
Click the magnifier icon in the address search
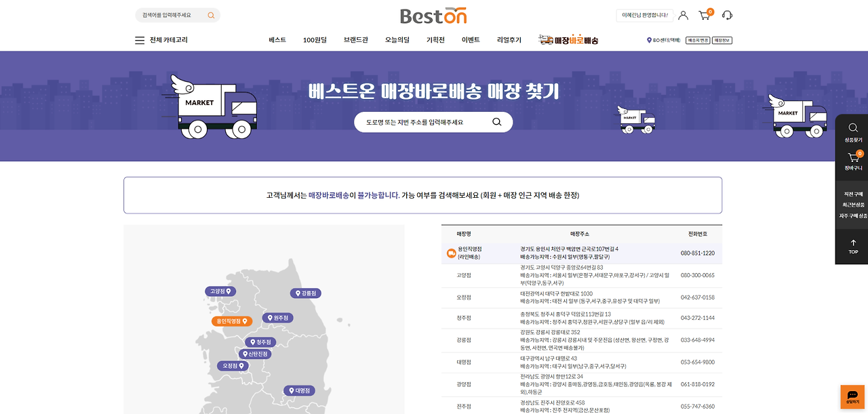497,122
